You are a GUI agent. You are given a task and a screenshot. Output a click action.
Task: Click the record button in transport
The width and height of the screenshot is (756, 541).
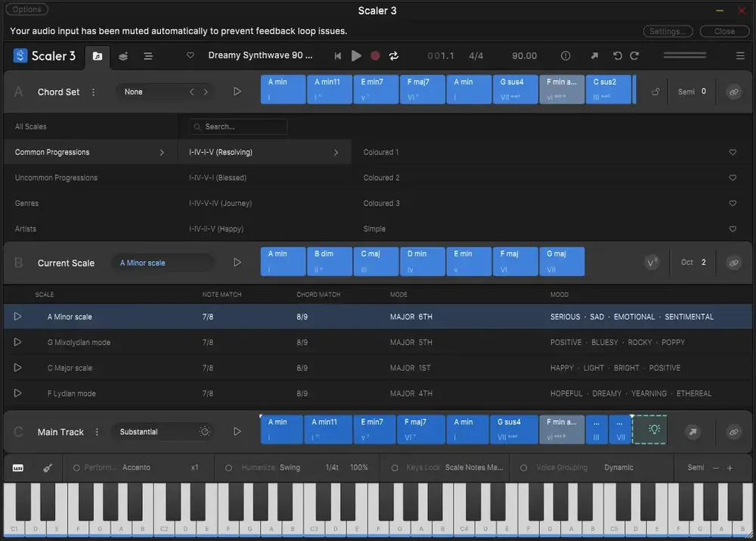tap(375, 56)
